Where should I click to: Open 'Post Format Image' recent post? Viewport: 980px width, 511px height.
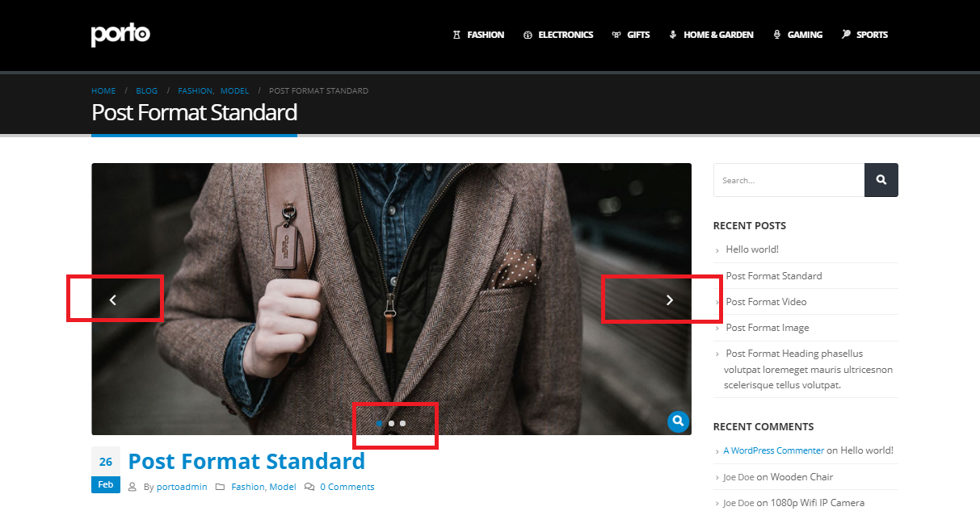[768, 328]
